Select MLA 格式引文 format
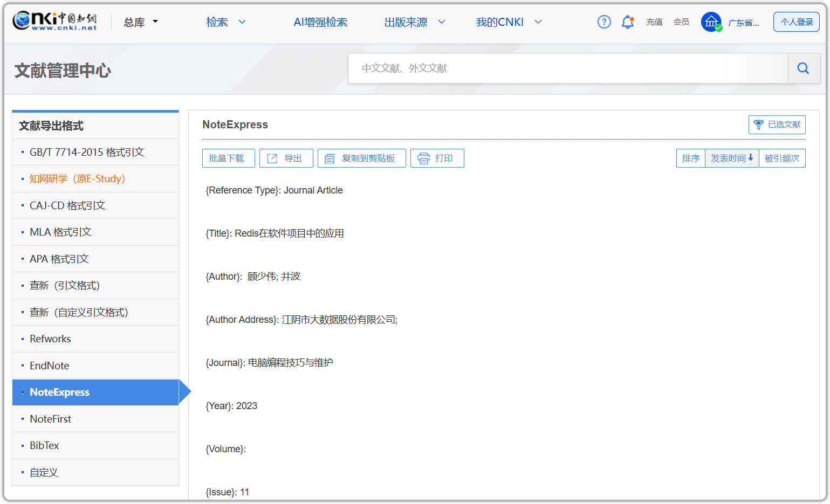This screenshot has height=504, width=830. (x=60, y=232)
